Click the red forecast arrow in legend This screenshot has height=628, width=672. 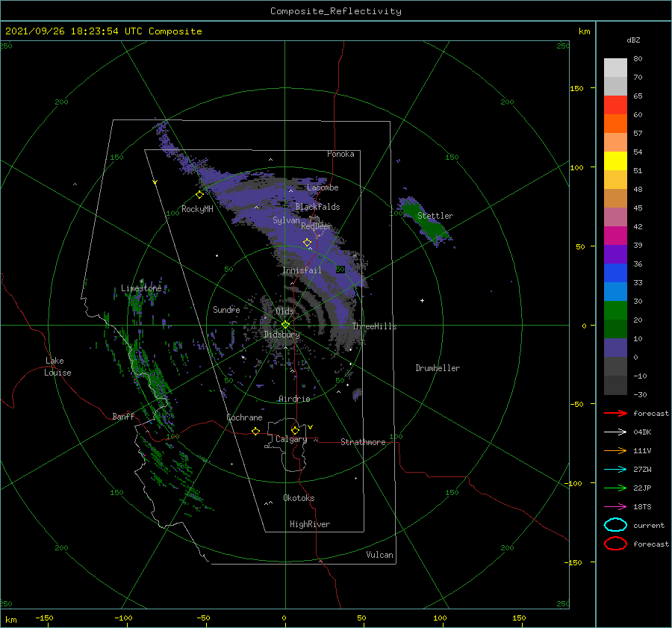[x=615, y=413]
